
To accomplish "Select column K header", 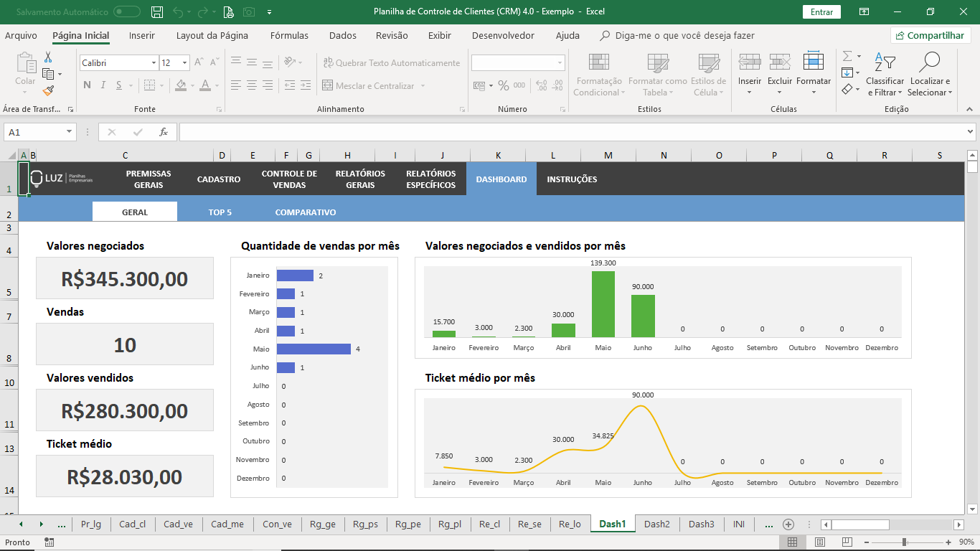I will [498, 155].
